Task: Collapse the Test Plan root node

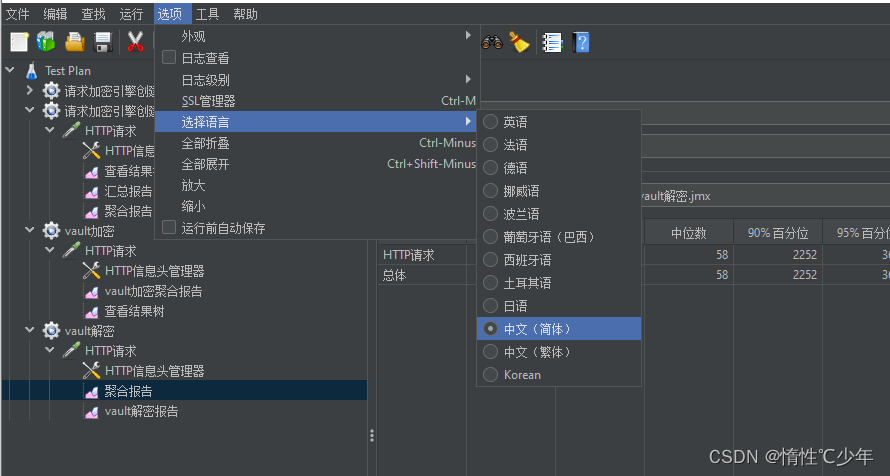Action: [10, 70]
